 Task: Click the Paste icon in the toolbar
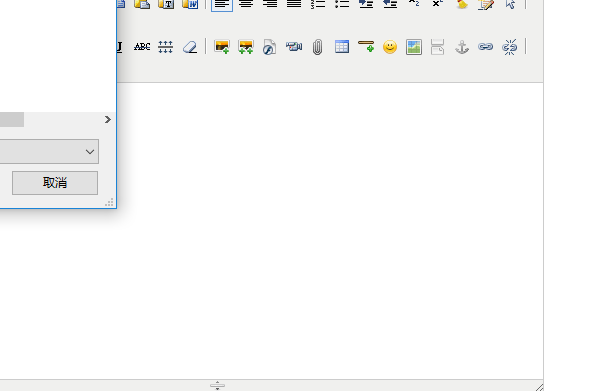tap(142, 4)
